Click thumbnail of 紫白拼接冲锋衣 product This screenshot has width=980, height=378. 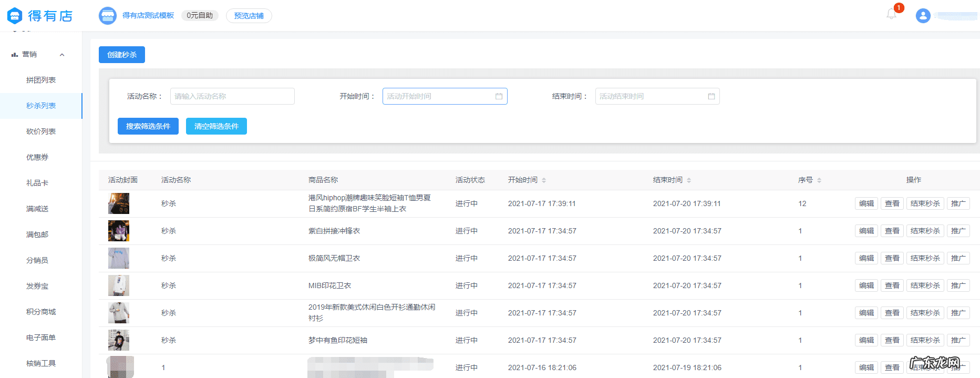tap(119, 231)
